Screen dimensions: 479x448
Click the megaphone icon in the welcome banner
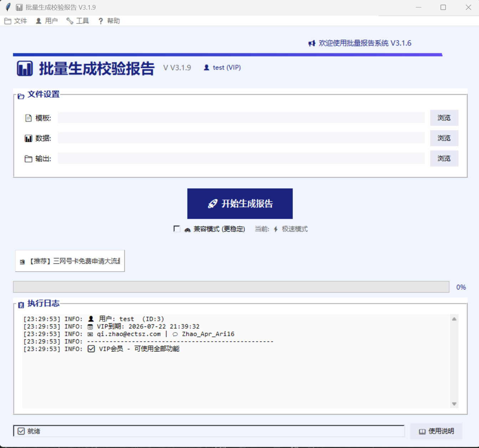312,43
